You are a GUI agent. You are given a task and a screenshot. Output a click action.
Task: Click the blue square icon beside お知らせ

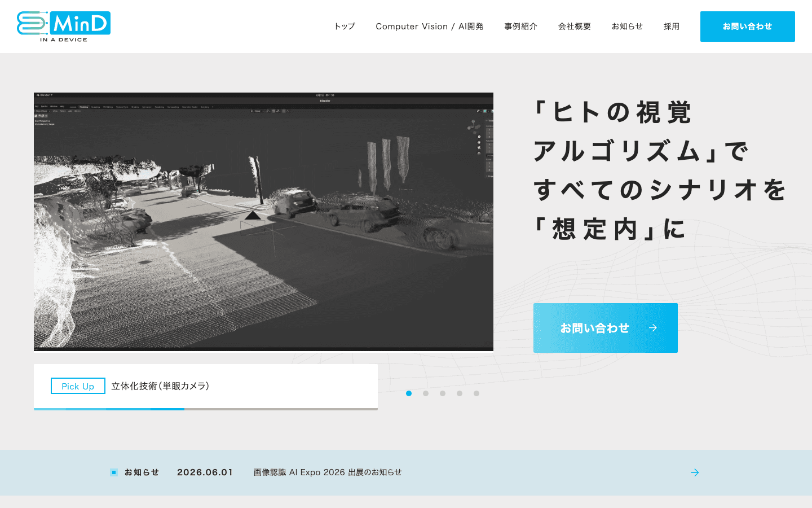point(114,472)
